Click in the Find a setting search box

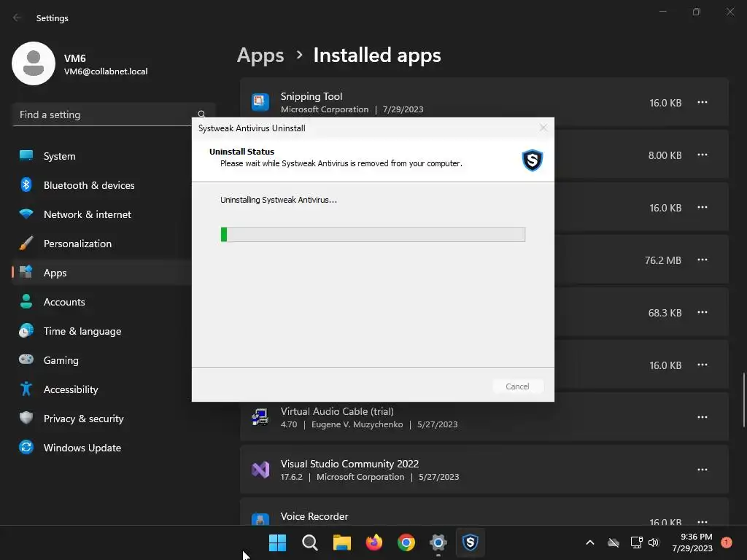114,114
